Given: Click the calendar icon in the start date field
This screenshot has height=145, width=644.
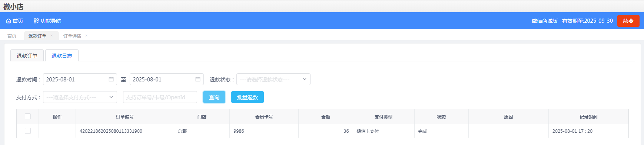Looking at the screenshot, I should [x=111, y=79].
